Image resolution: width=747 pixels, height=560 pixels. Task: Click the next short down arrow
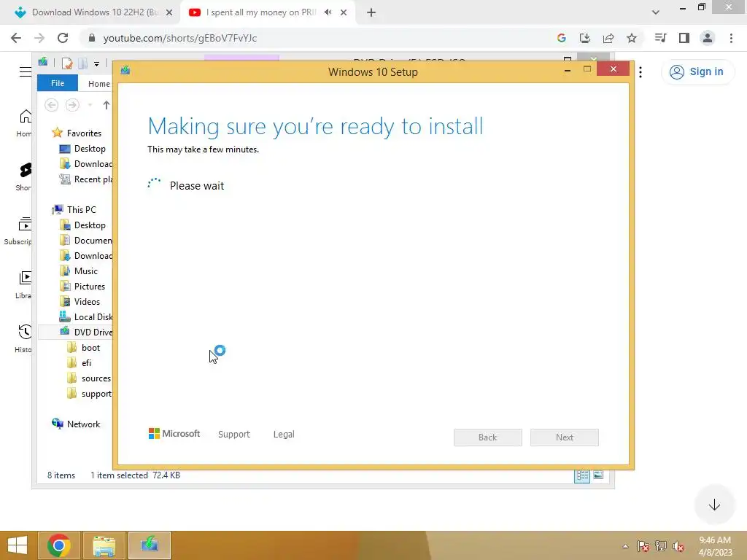point(714,505)
